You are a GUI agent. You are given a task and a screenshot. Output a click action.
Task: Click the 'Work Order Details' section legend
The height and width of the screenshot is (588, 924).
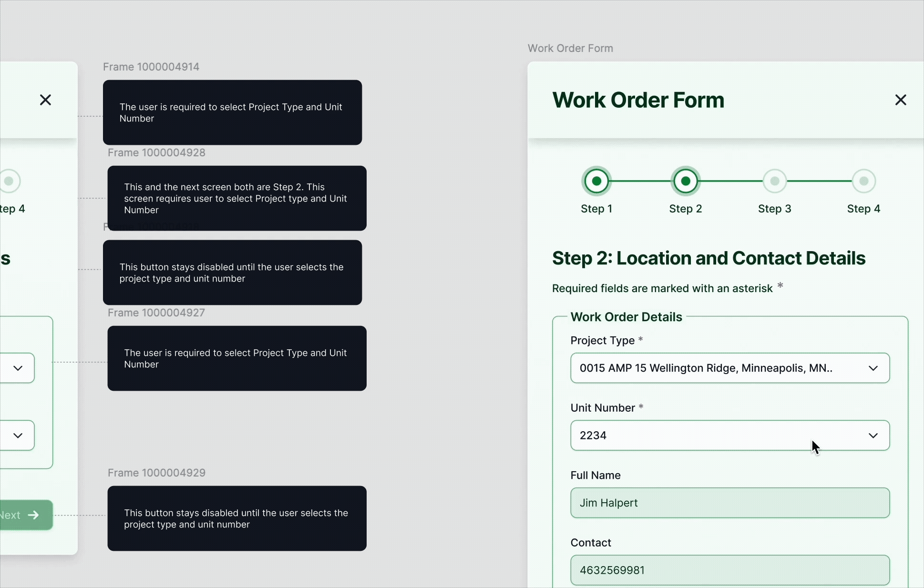(626, 317)
